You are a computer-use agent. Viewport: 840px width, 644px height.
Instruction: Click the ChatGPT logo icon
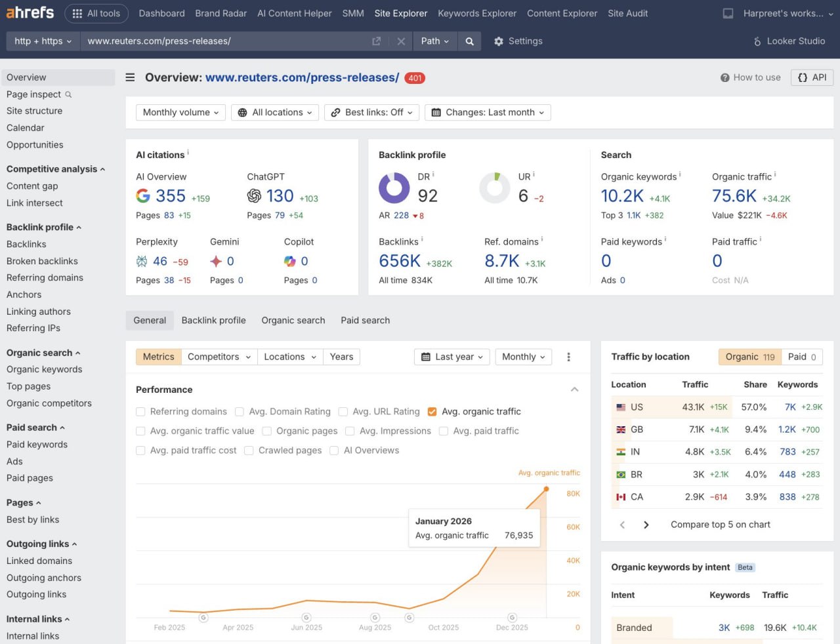[x=254, y=195]
